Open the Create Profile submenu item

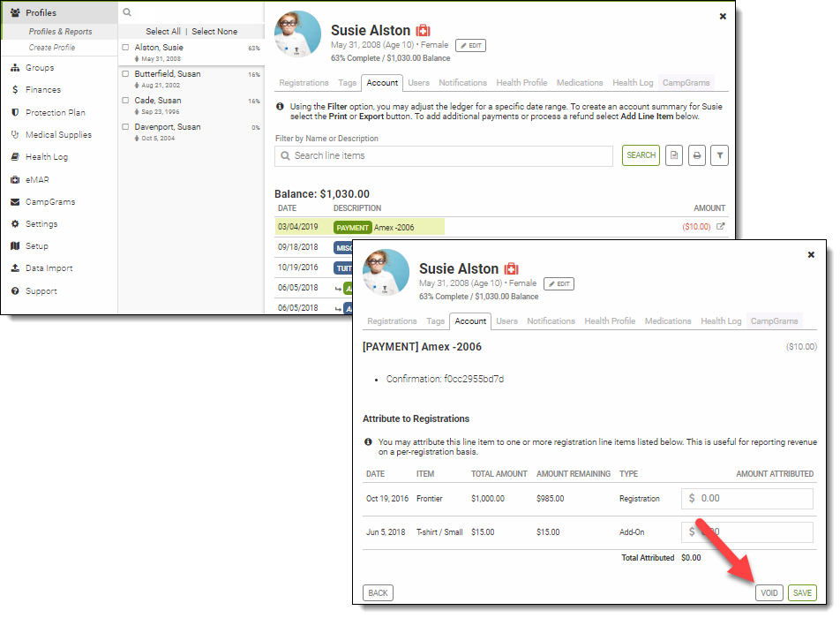52,48
